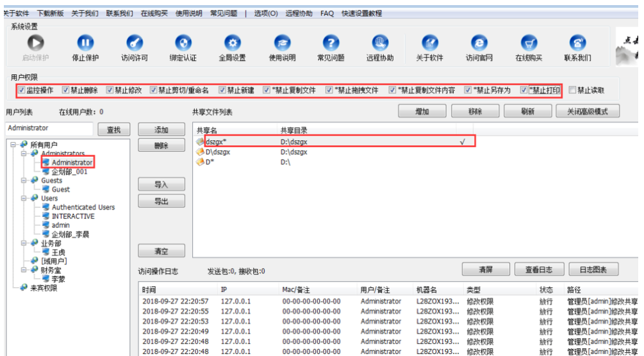Image resolution: width=644 pixels, height=356 pixels.
Task: Select the Administrator user tree item
Action: (72, 163)
